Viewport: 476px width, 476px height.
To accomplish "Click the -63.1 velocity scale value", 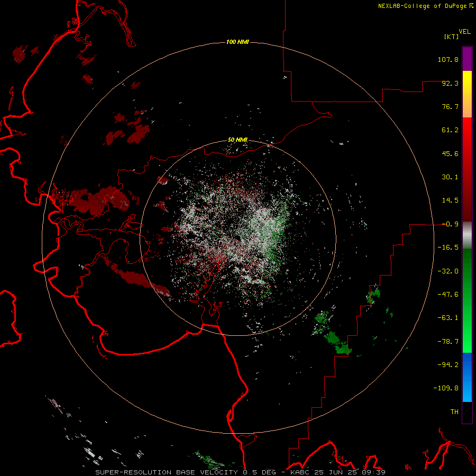I will point(448,318).
